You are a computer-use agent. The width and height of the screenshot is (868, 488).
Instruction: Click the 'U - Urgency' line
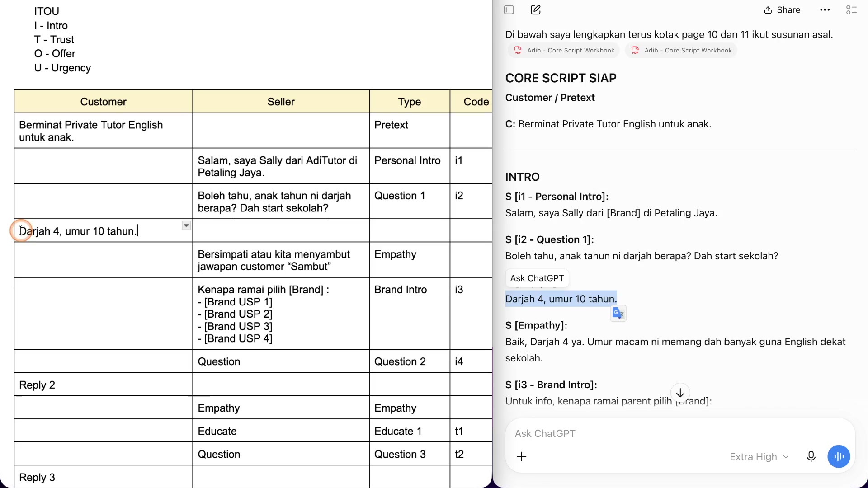tap(62, 68)
